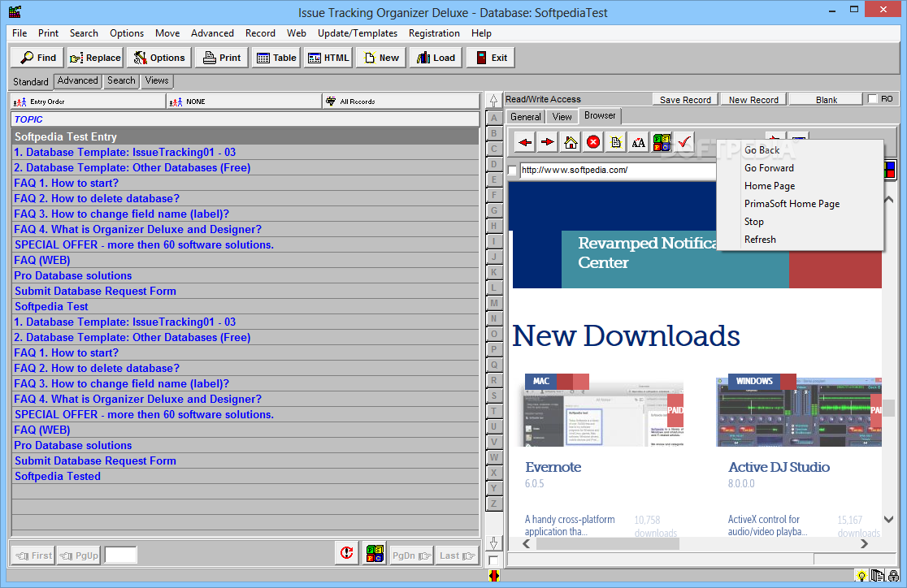Open the Options toolbar button
This screenshot has height=588, width=907.
click(159, 58)
